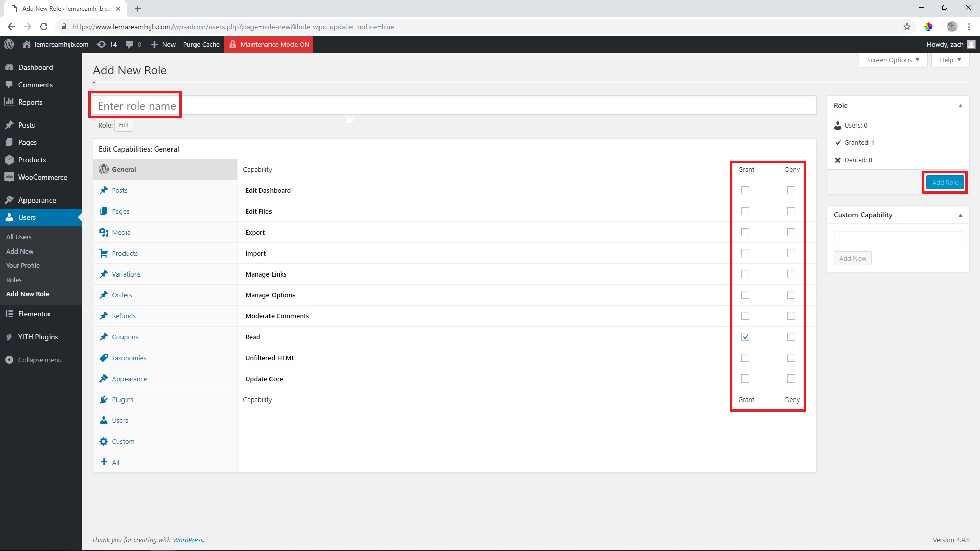Screen dimensions: 980x551
Task: Click the user avatar next to Howdy, zach
Action: tap(971, 44)
